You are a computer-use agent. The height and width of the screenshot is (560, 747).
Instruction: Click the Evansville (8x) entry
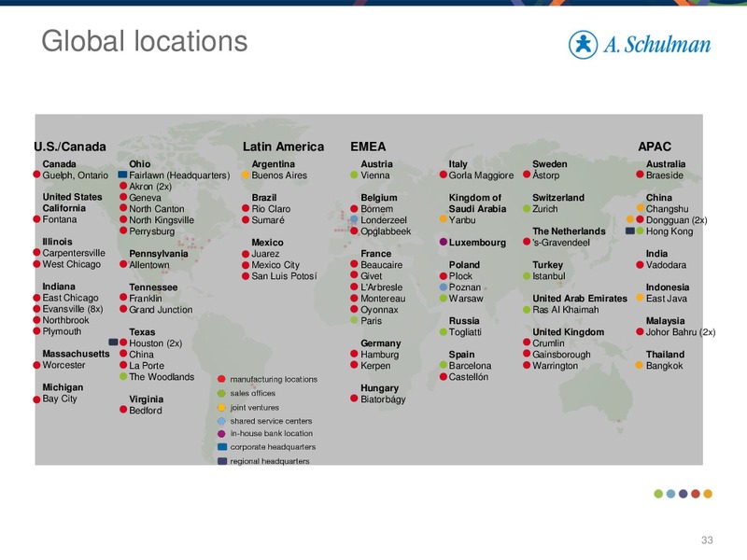coord(73,309)
